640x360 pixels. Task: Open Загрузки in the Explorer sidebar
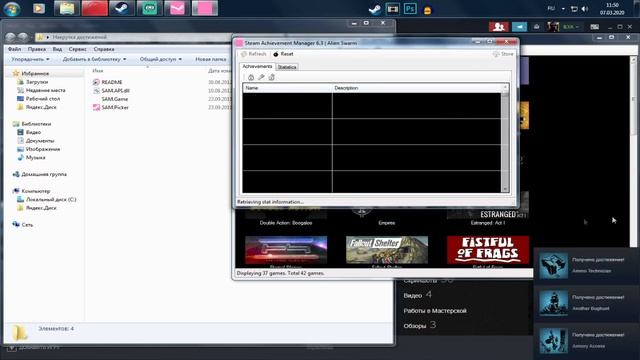[x=32, y=82]
